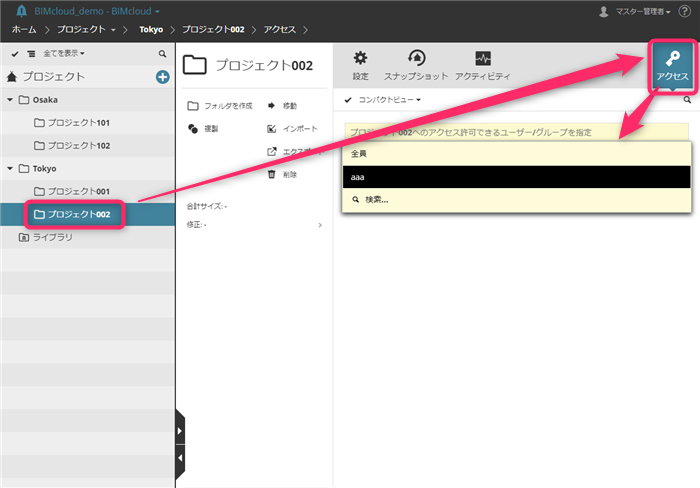700x488 pixels.
Task: Click the large プロジェクト002 folder icon
Action: click(x=195, y=65)
